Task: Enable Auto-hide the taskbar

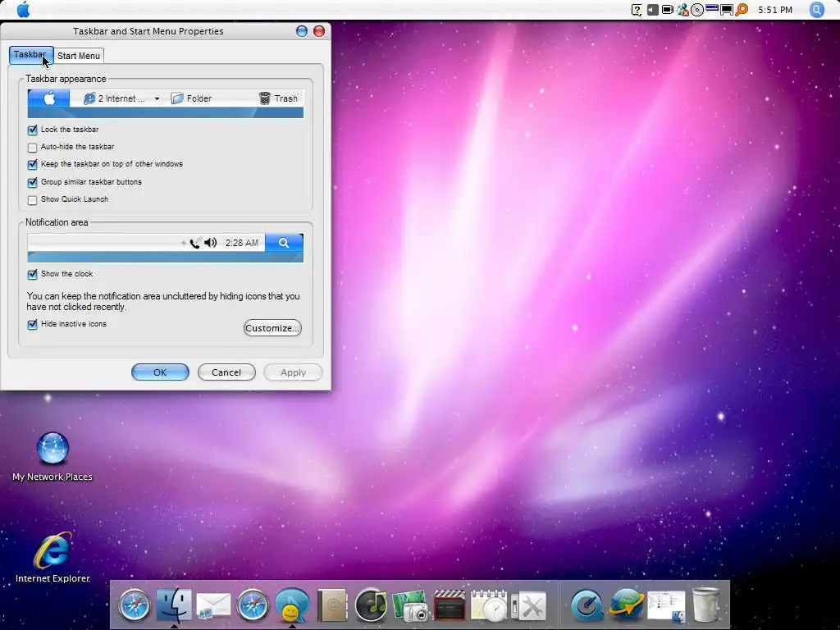Action: 32,148
